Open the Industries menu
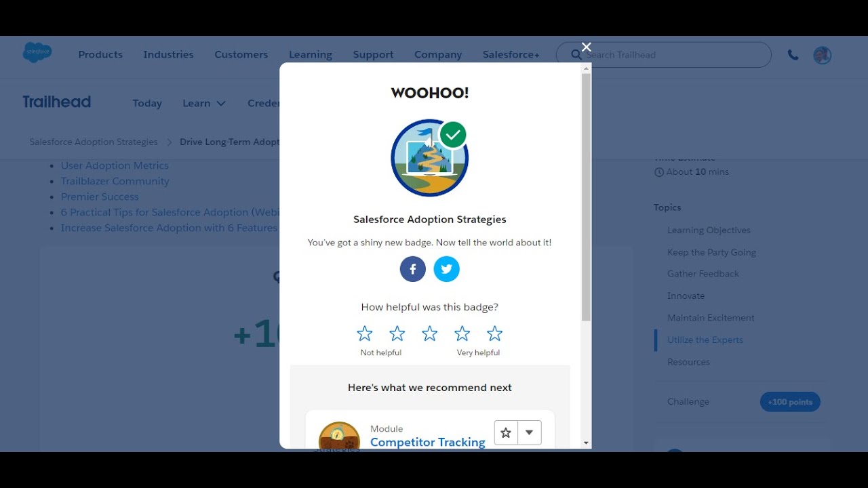Viewport: 868px width, 488px height. pos(168,54)
